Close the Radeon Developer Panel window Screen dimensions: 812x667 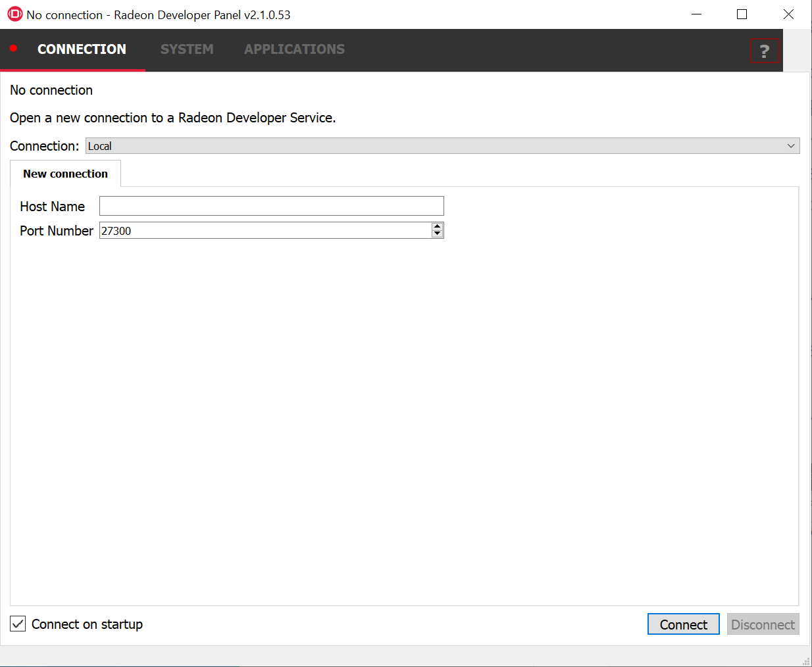pos(788,14)
